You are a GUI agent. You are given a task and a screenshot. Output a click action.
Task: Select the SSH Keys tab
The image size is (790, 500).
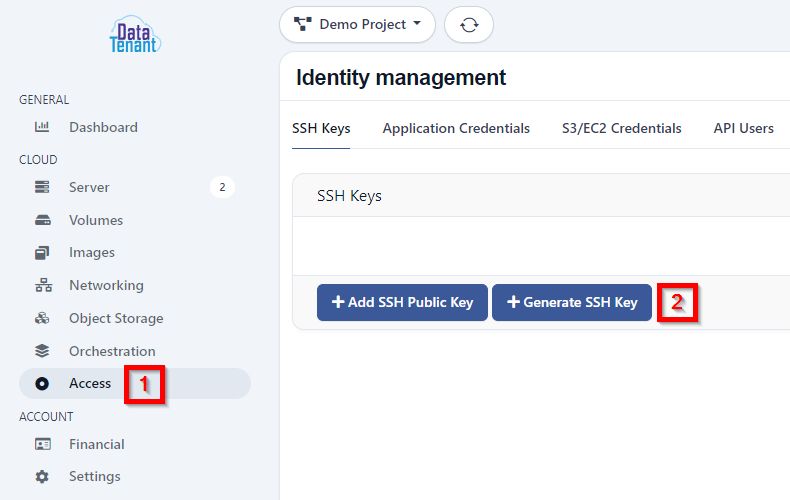[321, 129]
